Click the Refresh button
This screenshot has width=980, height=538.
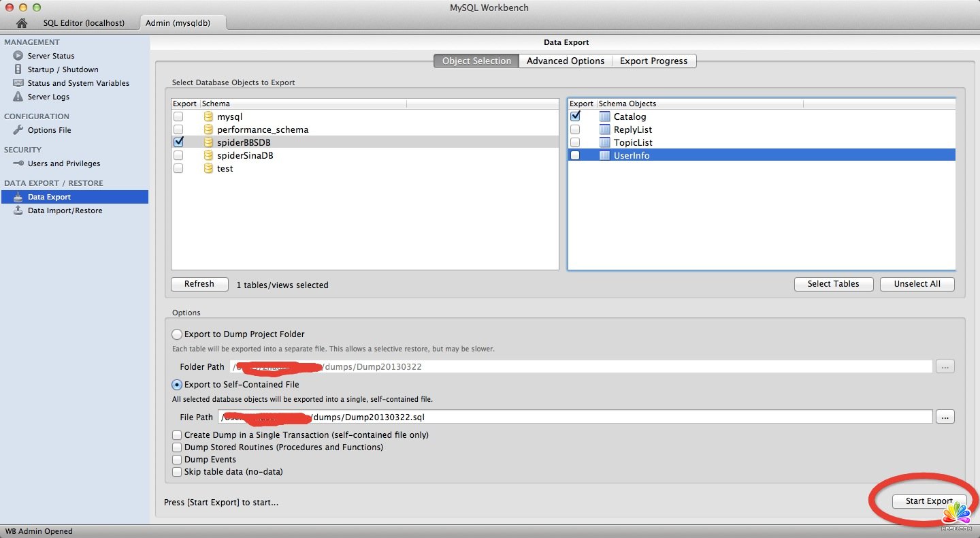tap(199, 284)
